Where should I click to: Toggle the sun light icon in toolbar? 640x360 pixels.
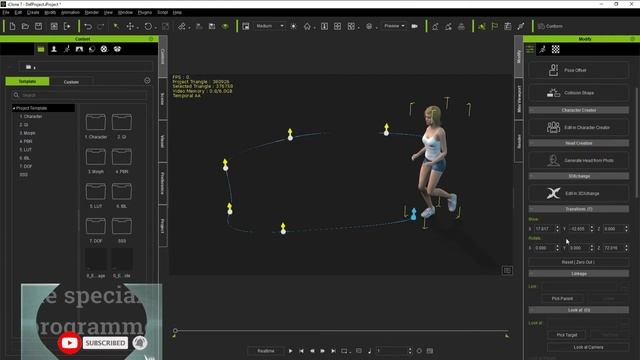coord(293,26)
